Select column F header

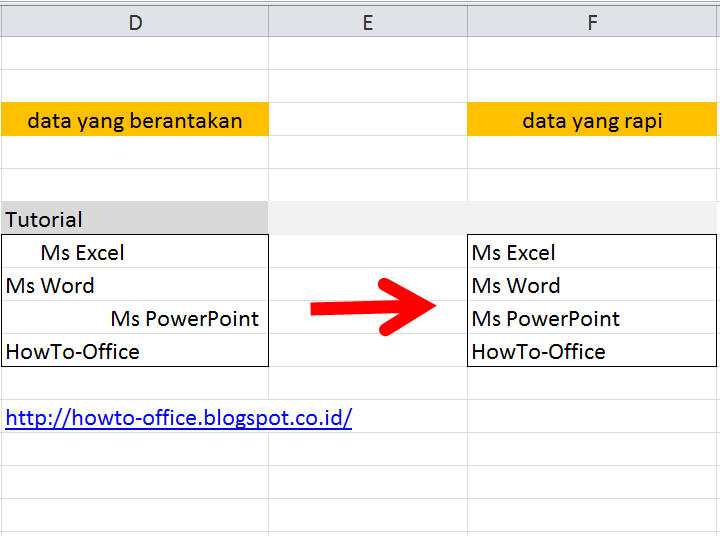coord(592,22)
